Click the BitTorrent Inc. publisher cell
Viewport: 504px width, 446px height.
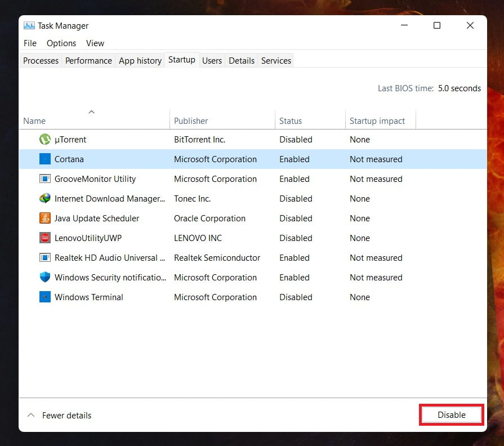coord(199,140)
